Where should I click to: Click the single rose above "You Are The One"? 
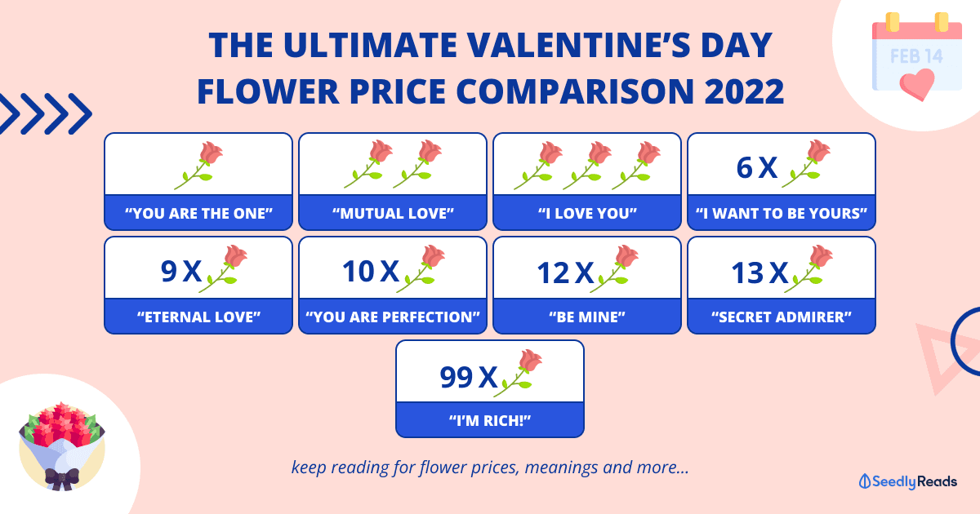point(200,162)
